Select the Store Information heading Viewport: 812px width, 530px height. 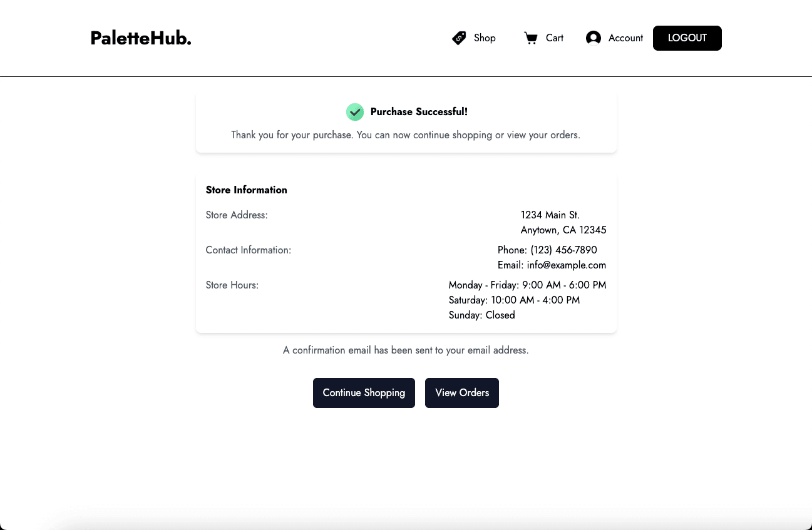246,190
